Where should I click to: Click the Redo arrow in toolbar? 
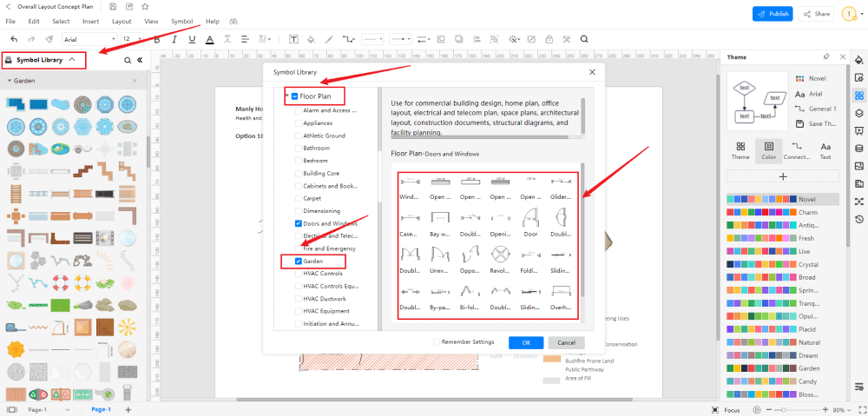tap(31, 39)
